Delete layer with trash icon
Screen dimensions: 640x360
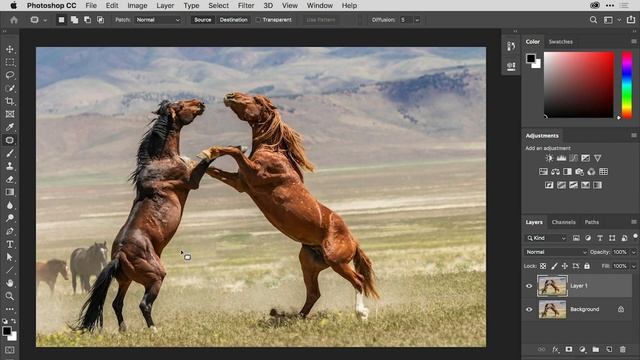622,349
